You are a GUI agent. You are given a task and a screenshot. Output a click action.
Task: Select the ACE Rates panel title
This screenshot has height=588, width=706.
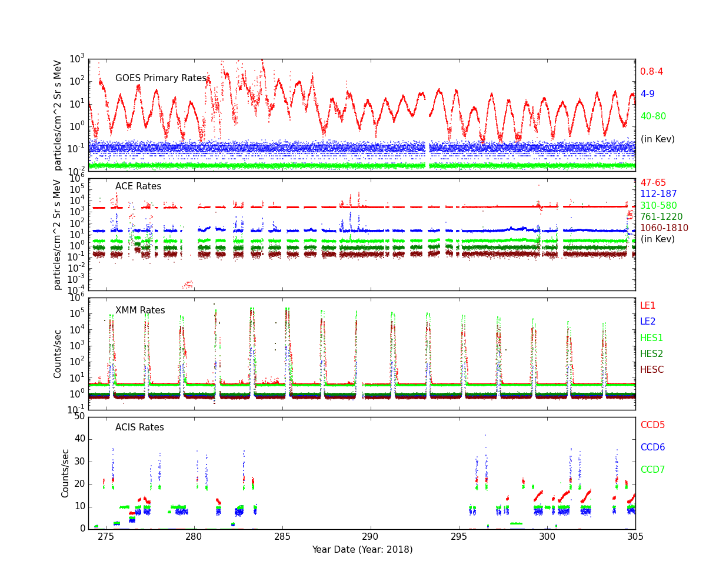[138, 186]
